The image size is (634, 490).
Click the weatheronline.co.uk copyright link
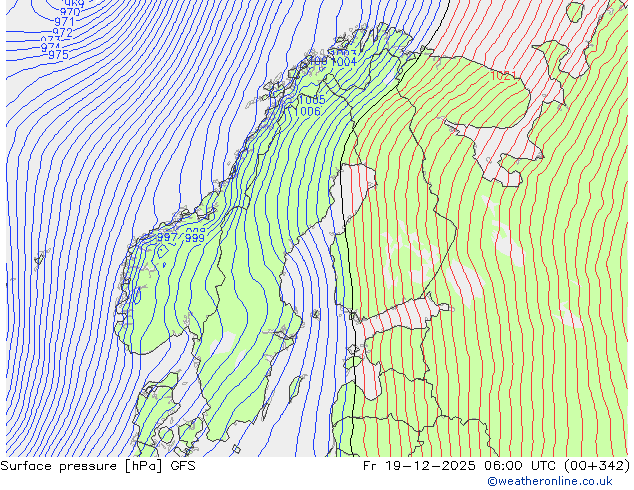[x=550, y=481]
